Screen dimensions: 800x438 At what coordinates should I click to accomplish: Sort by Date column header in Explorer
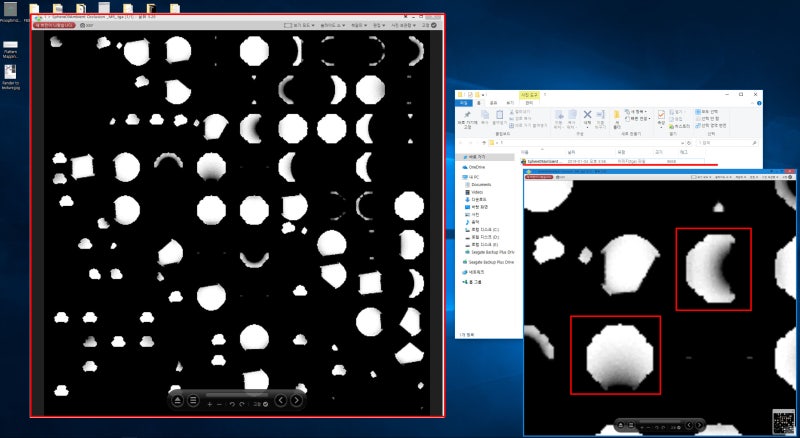pos(571,152)
